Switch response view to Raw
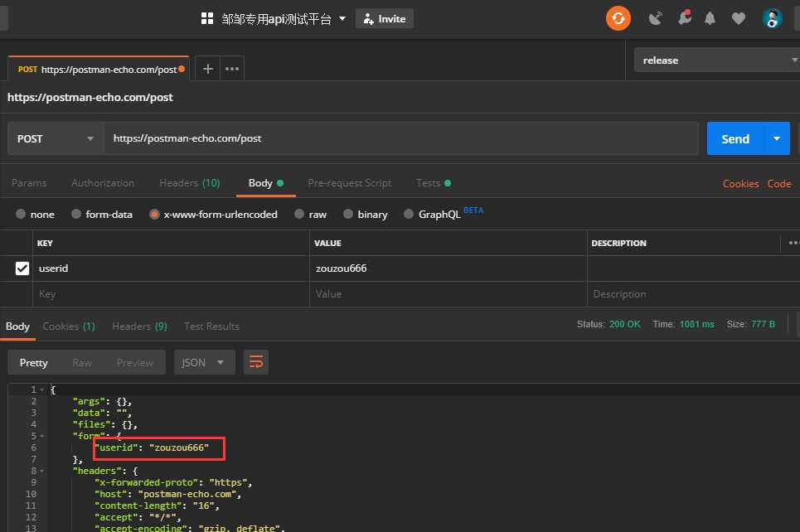 pos(82,363)
